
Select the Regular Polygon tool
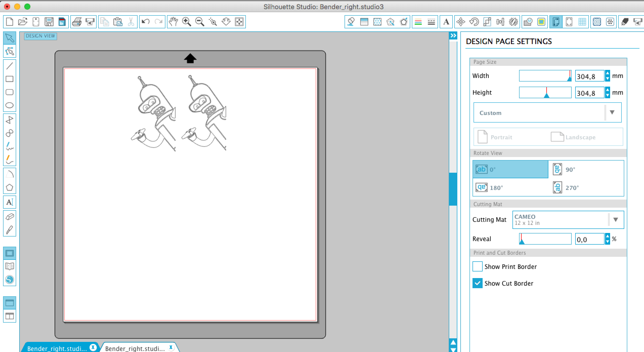coord(10,187)
